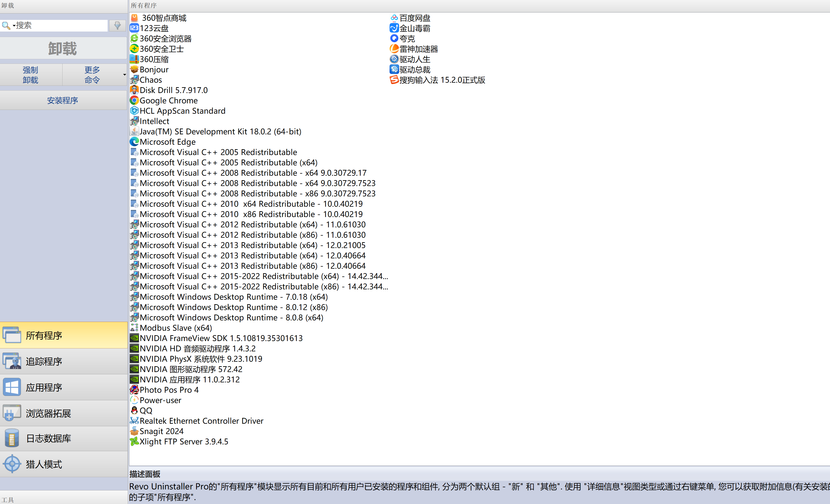Click the Disk Drill 5.7.917.0 icon
The height and width of the screenshot is (504, 830).
134,90
